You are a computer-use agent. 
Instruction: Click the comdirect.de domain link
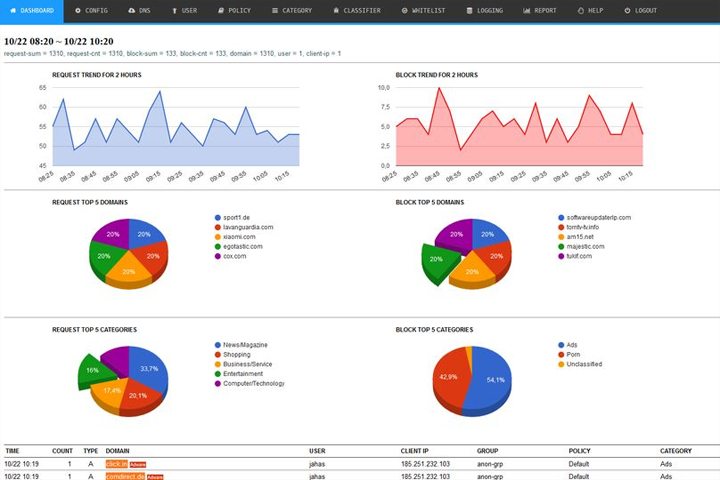point(125,477)
